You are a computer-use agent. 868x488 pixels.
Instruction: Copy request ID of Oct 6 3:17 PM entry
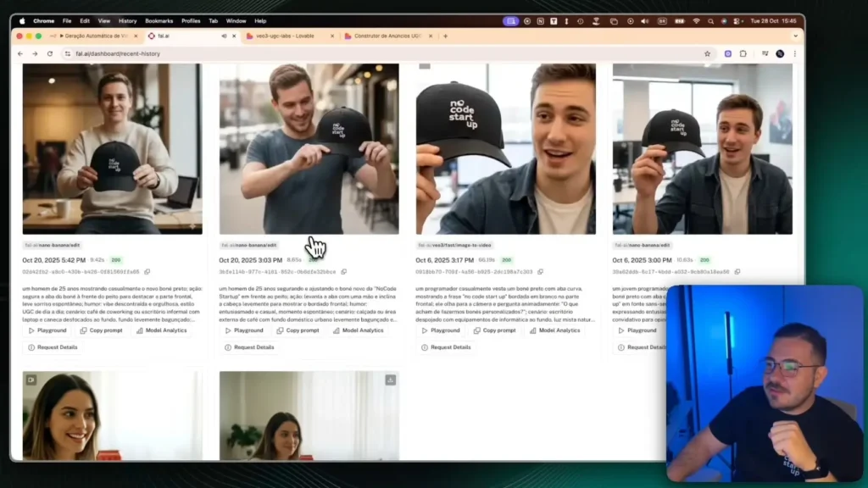[541, 272]
